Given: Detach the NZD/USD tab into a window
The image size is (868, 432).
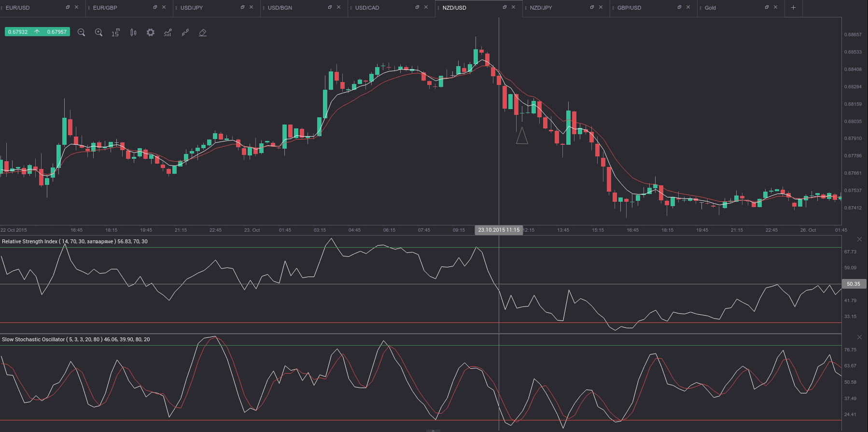Looking at the screenshot, I should pyautogui.click(x=504, y=7).
